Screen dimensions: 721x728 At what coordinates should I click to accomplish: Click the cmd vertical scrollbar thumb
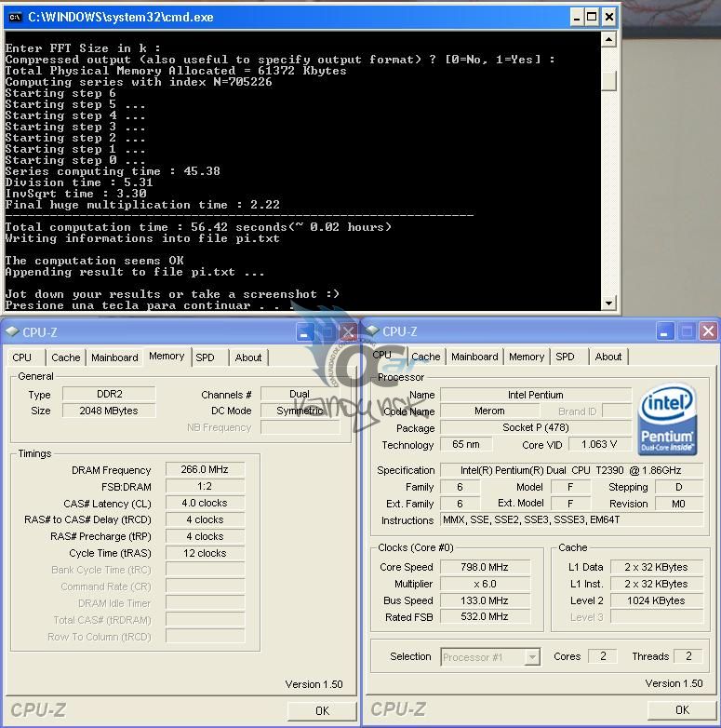tap(608, 80)
